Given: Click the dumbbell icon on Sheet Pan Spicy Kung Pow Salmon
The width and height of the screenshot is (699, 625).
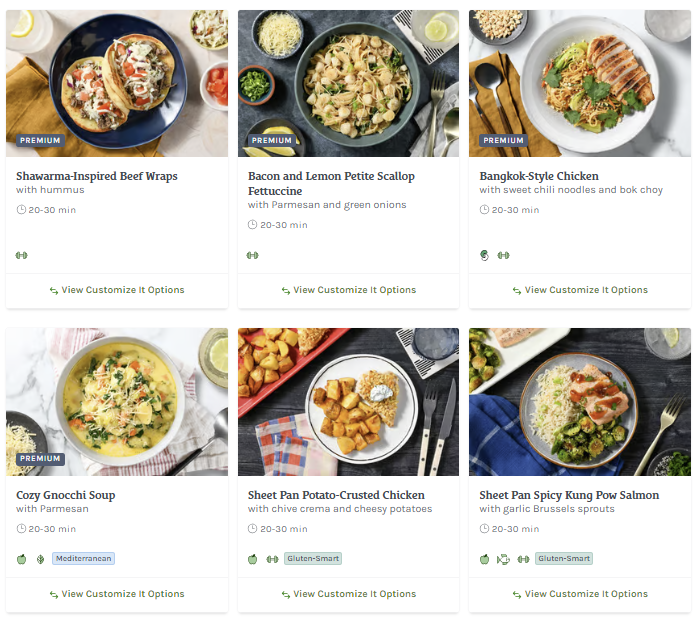Looking at the screenshot, I should [x=522, y=559].
